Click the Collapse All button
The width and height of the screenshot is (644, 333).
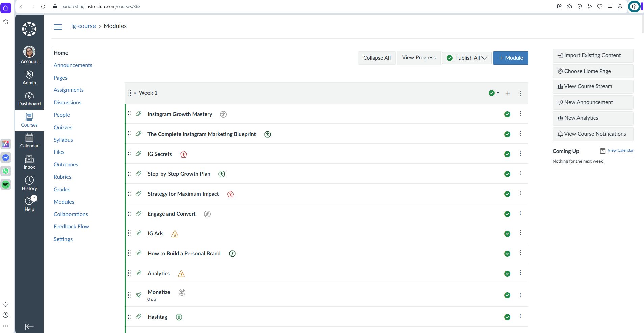tap(377, 58)
